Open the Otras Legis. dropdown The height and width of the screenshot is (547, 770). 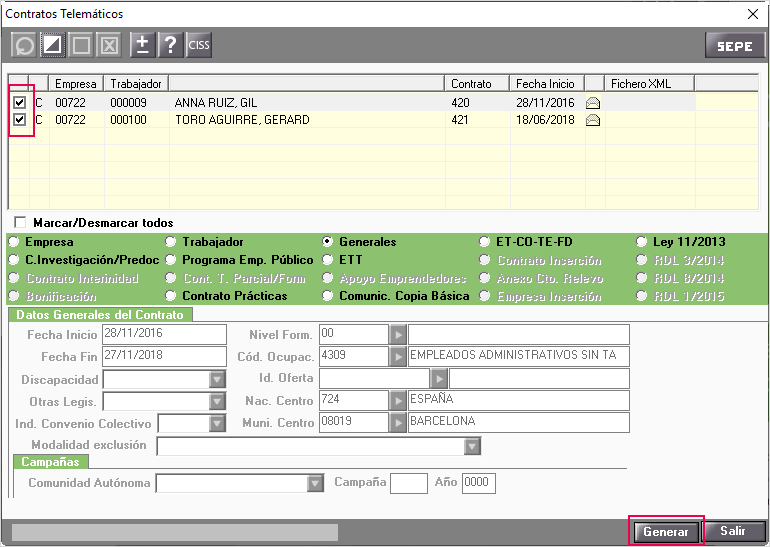tap(217, 402)
